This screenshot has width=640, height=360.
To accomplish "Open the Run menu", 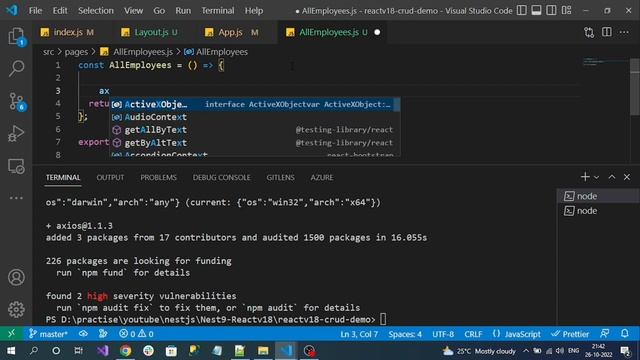I will click(x=183, y=11).
